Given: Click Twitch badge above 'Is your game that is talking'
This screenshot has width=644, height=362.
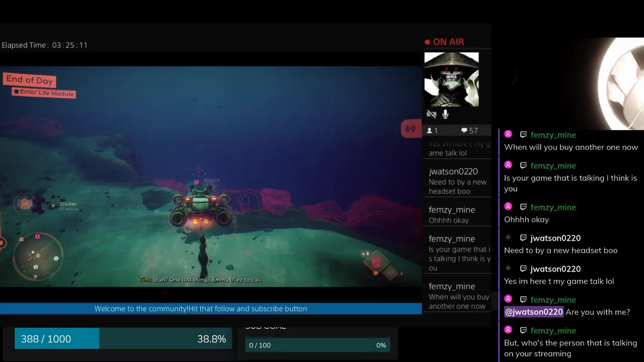Looking at the screenshot, I should [x=523, y=165].
